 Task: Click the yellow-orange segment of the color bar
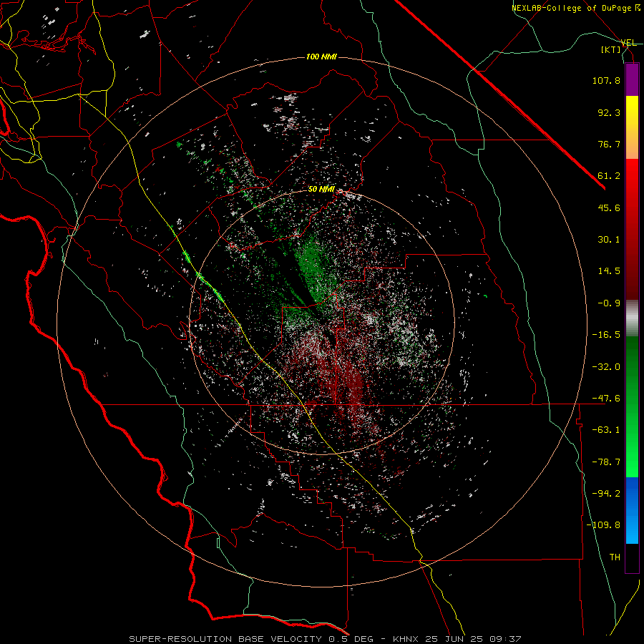pyautogui.click(x=632, y=127)
